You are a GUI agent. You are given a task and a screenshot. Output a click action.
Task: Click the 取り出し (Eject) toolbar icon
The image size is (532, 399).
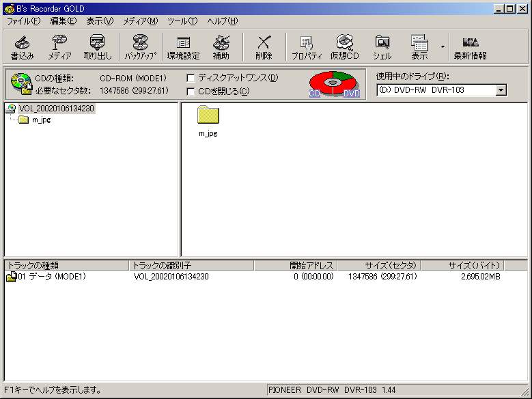pyautogui.click(x=98, y=47)
